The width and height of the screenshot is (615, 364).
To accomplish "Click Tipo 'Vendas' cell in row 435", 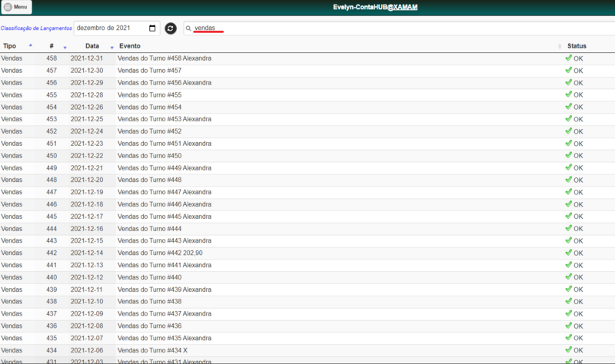I will (x=12, y=338).
